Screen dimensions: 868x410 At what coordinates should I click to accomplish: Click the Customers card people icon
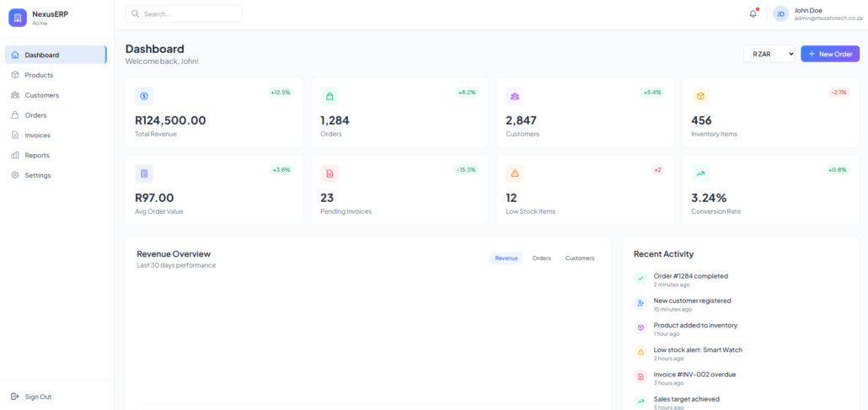515,96
